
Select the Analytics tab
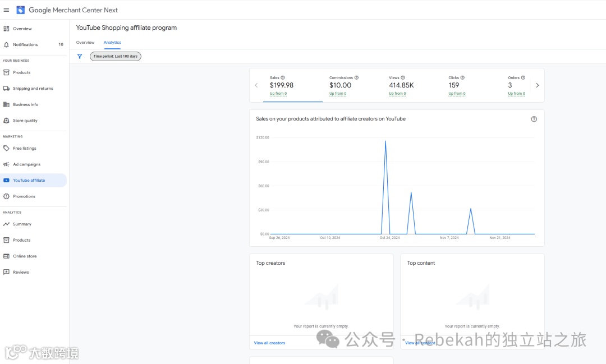112,43
